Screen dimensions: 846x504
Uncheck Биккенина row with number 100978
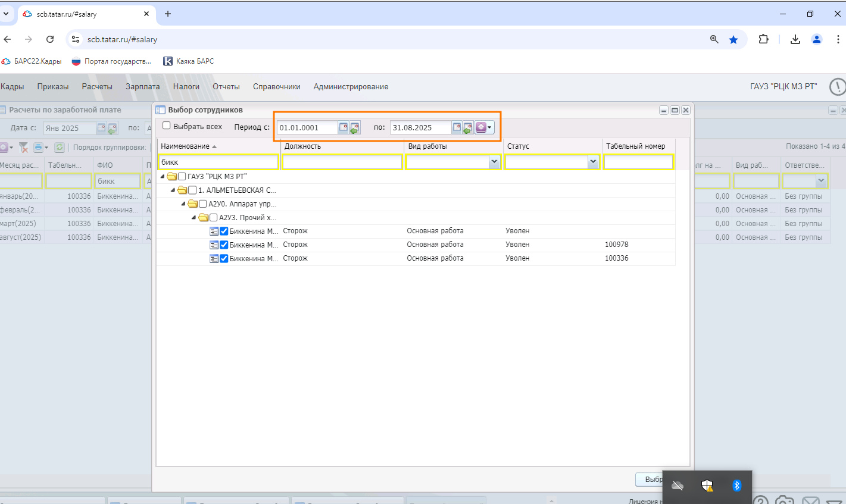224,245
